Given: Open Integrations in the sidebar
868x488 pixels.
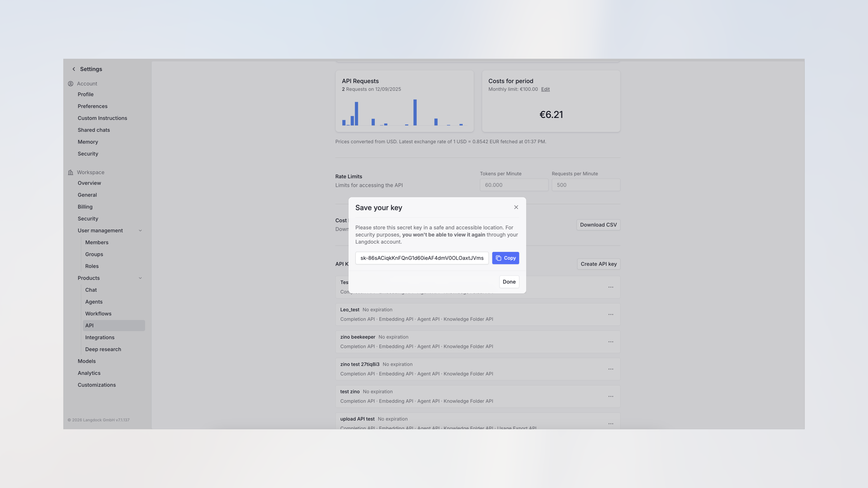Looking at the screenshot, I should (x=100, y=338).
